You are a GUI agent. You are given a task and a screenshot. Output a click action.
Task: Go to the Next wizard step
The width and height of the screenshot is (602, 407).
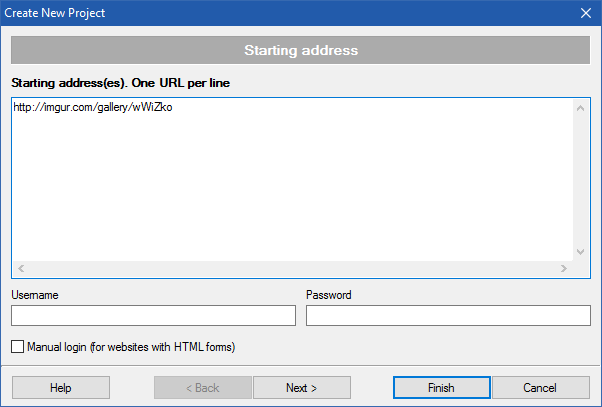(302, 388)
